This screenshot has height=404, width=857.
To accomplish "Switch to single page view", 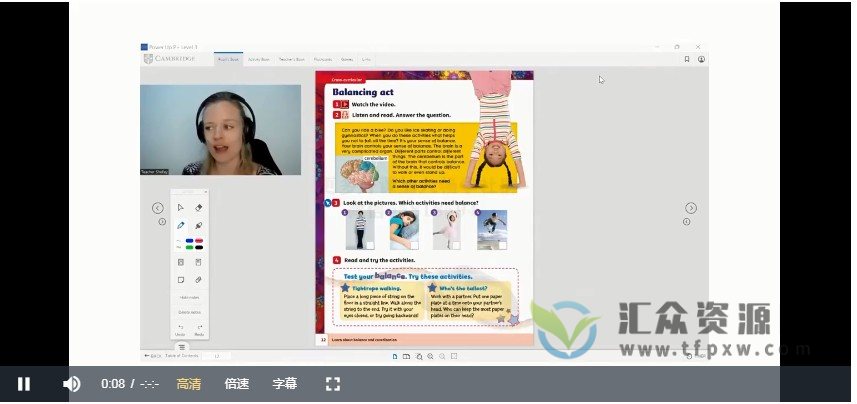I will coord(395,356).
